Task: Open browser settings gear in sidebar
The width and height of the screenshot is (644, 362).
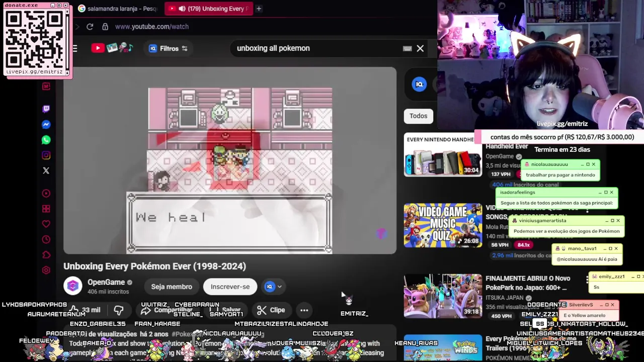Action: point(46,270)
